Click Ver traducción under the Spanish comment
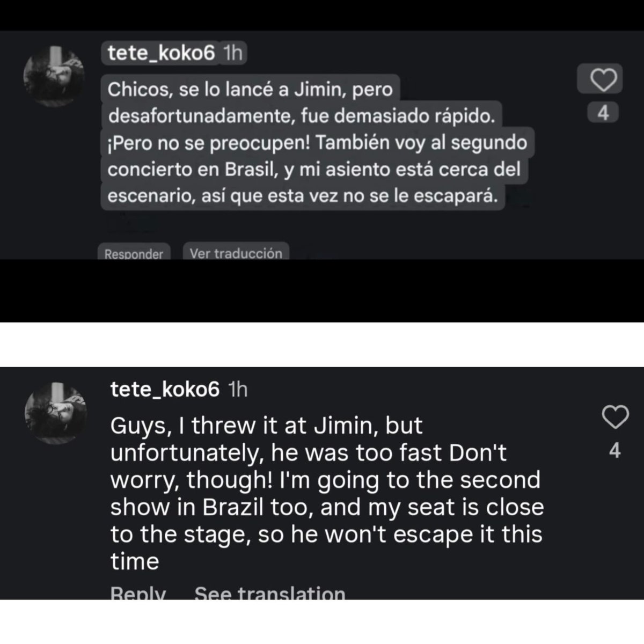Viewport: 644px width, 644px height. coord(236,253)
